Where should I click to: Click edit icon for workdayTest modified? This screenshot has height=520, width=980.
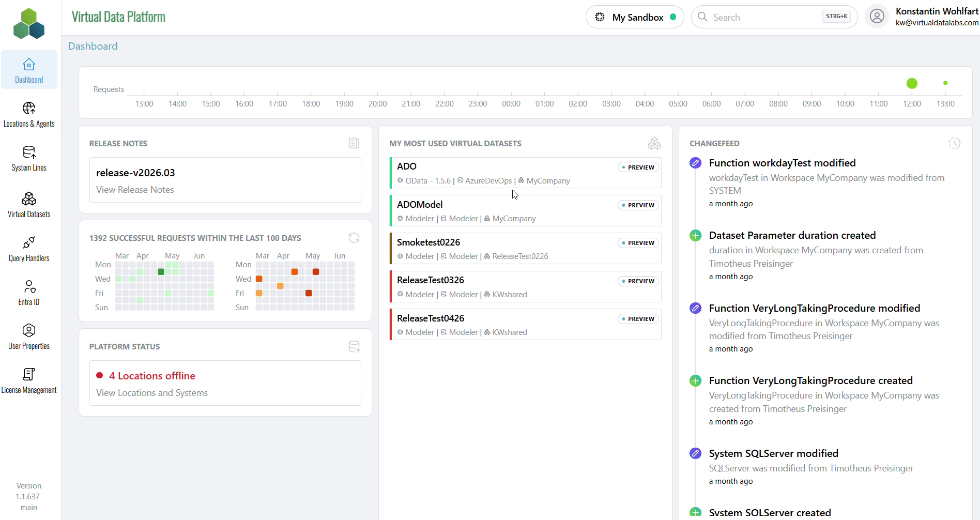pos(696,163)
